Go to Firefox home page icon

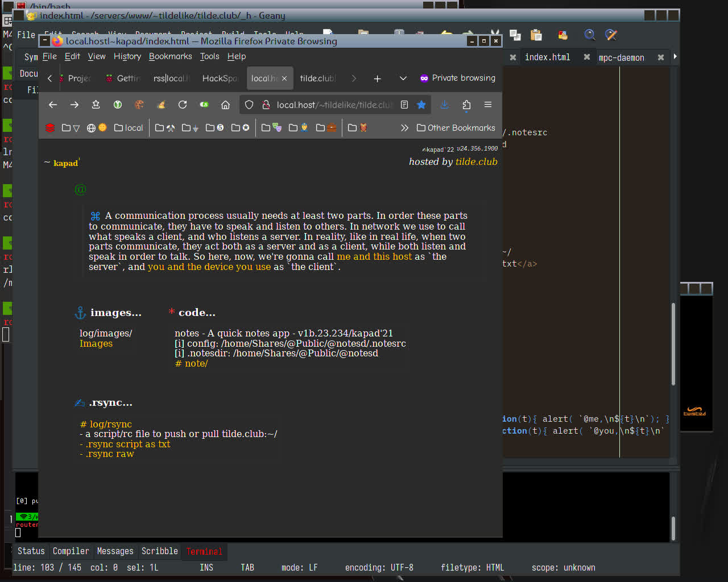pyautogui.click(x=225, y=105)
